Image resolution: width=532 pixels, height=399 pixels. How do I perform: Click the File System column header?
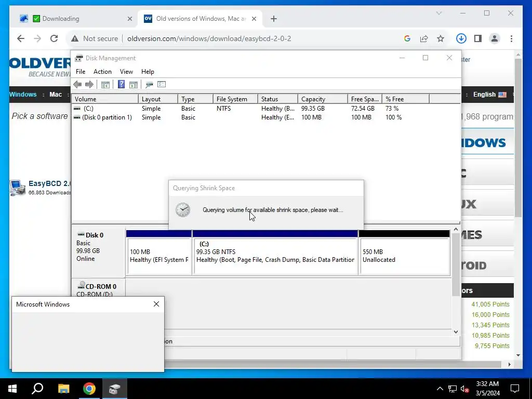[x=235, y=99]
